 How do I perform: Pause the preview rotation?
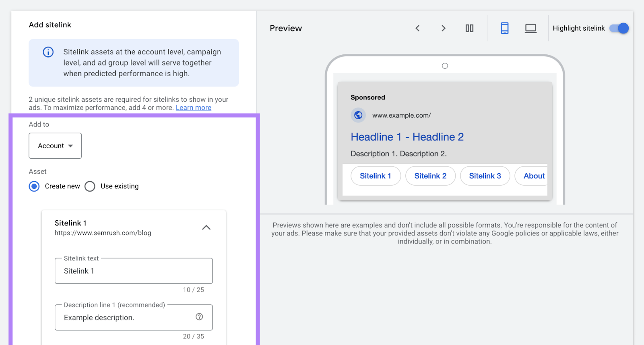(469, 28)
